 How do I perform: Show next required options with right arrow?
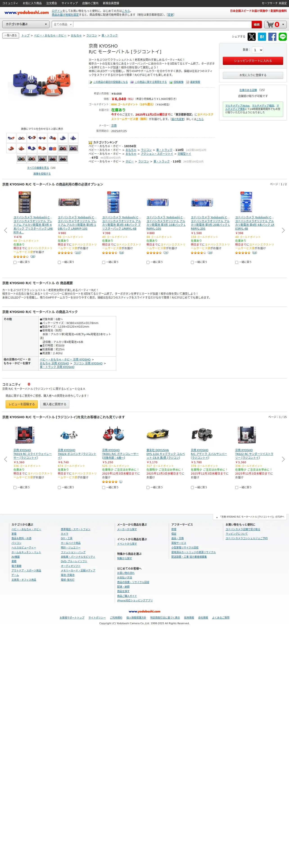point(283,231)
